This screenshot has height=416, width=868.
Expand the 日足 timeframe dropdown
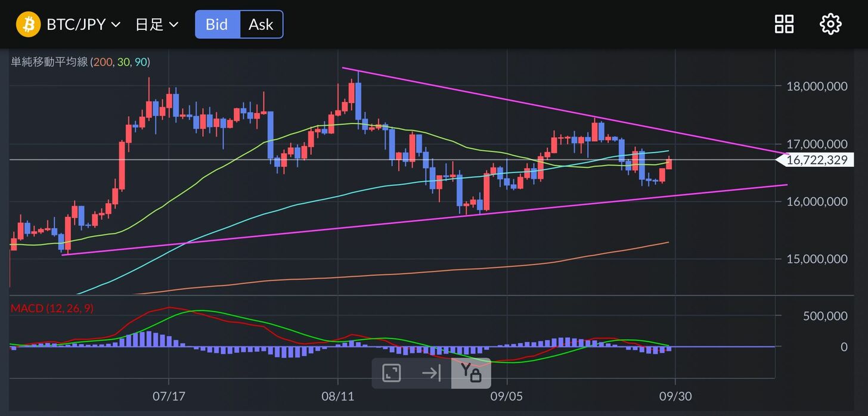[x=157, y=24]
